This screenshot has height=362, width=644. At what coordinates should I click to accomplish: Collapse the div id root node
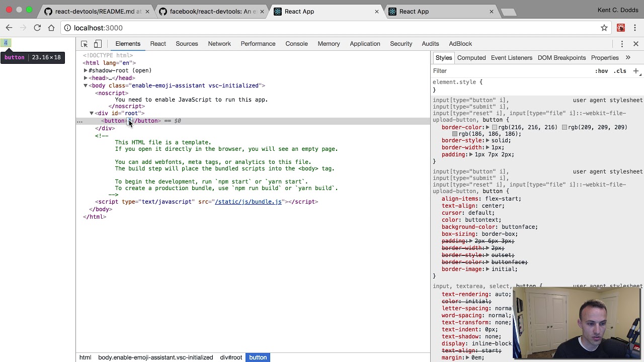tap(92, 113)
